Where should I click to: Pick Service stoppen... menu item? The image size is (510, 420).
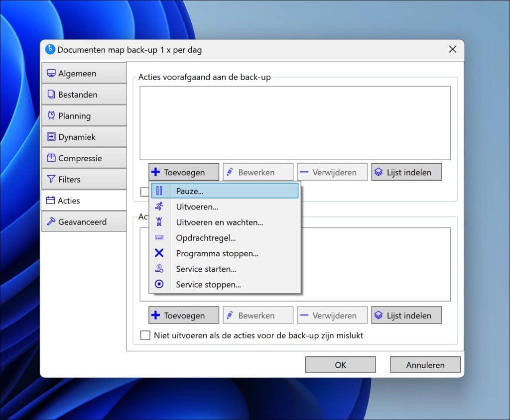tap(225, 285)
